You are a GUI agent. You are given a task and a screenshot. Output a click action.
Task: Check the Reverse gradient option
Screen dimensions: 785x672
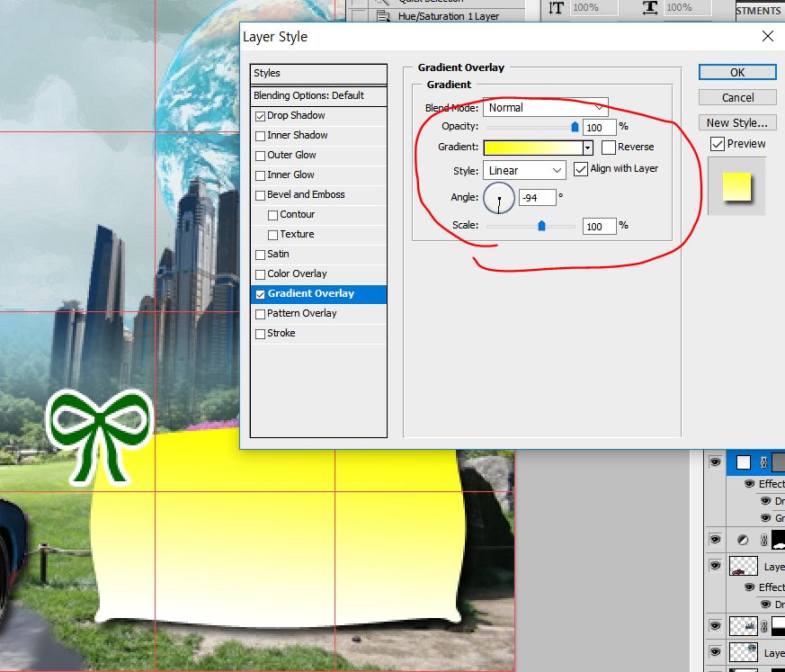[x=609, y=148]
